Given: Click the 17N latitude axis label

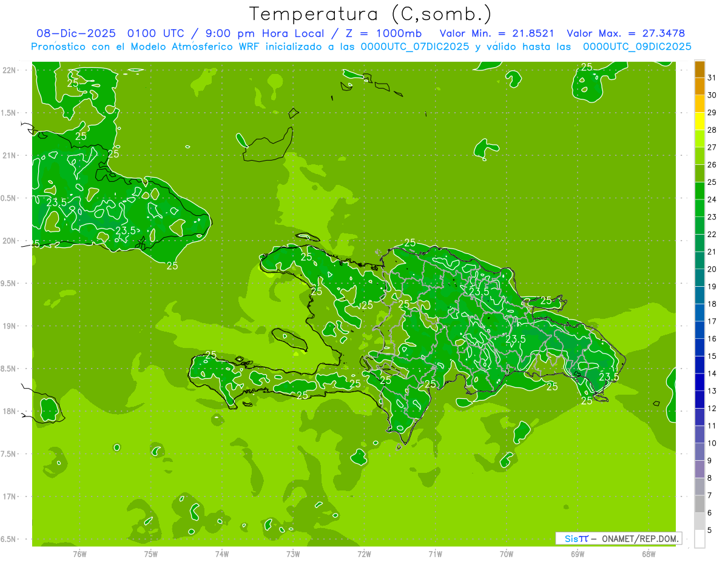Looking at the screenshot, I should [10, 497].
